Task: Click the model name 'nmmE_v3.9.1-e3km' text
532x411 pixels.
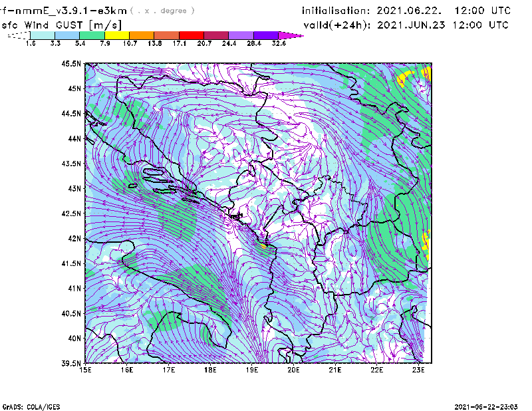Action: pyautogui.click(x=71, y=11)
